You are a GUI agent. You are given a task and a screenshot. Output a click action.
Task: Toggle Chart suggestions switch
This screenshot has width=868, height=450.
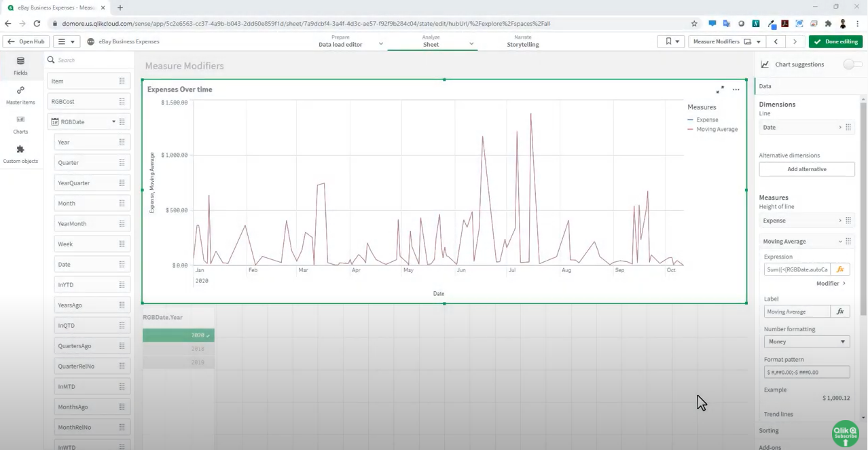pyautogui.click(x=852, y=64)
